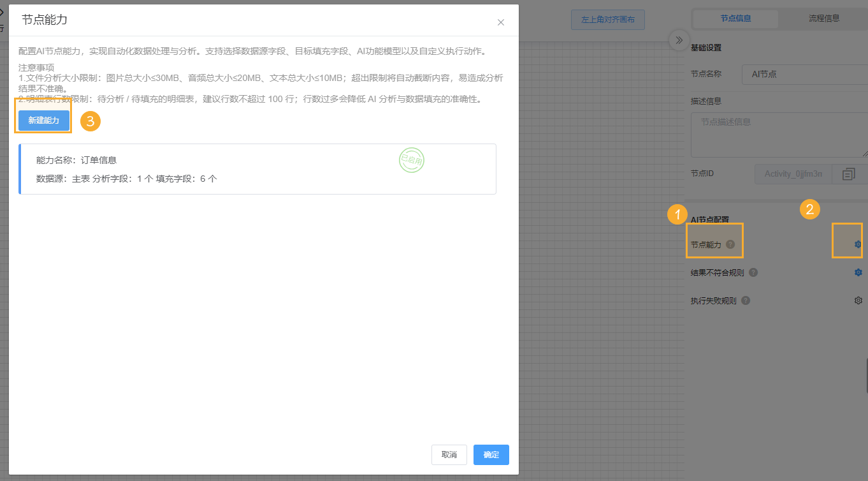Focus the 节点名称 input field
The height and width of the screenshot is (481, 868).
point(805,74)
